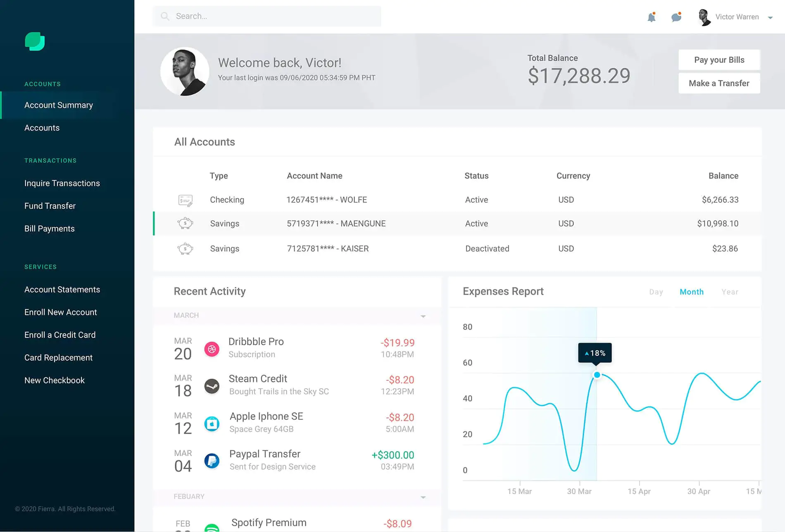The width and height of the screenshot is (785, 532).
Task: Open Fund Transfer in the sidebar
Action: pos(50,206)
